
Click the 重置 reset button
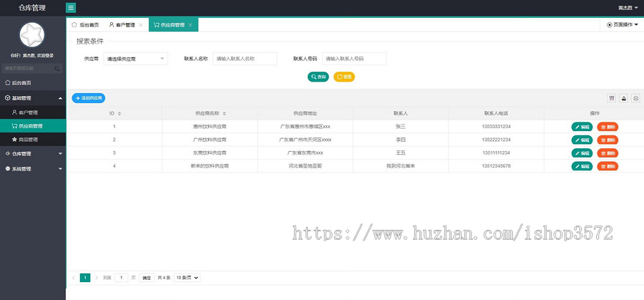(344, 77)
